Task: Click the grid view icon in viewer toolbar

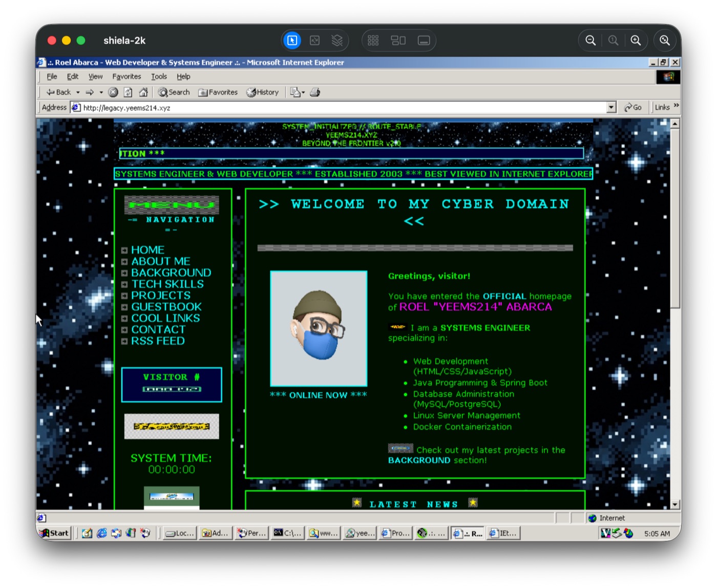Action: coord(373,40)
